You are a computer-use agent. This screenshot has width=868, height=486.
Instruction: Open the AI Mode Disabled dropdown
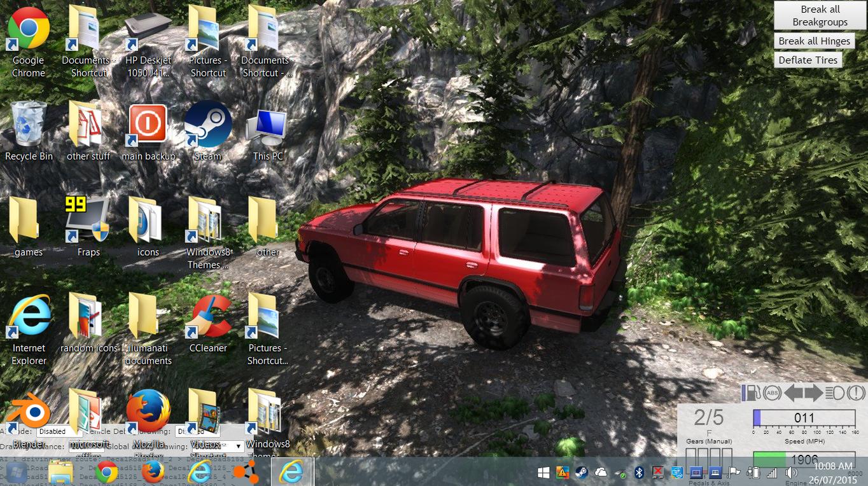(x=59, y=431)
